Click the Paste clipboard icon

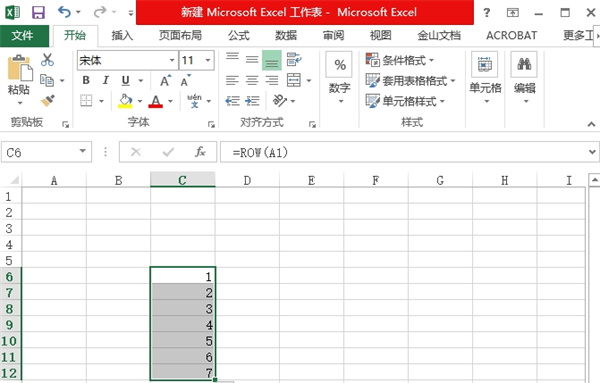20,67
